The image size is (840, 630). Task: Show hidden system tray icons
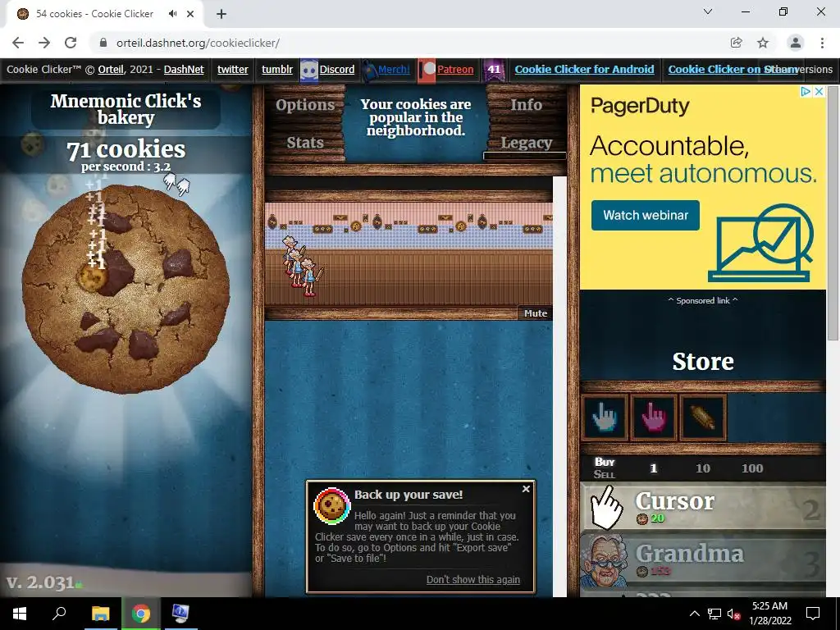(694, 614)
